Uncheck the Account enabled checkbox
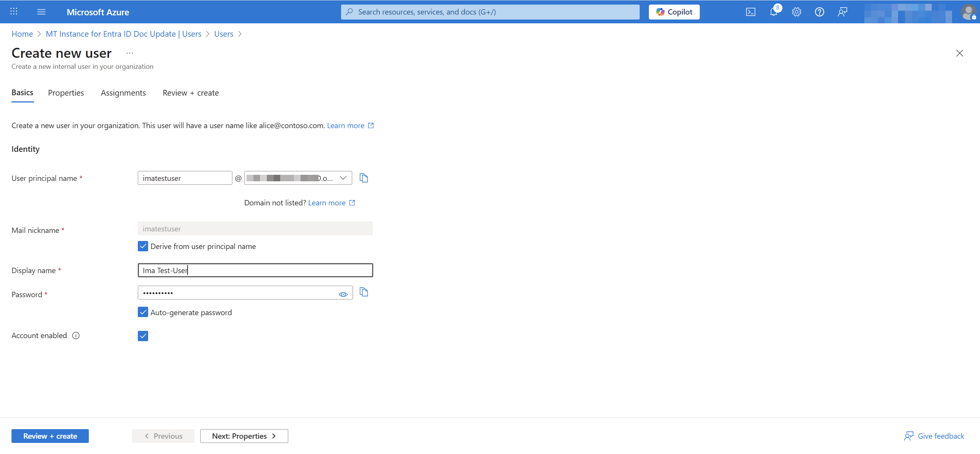 143,335
